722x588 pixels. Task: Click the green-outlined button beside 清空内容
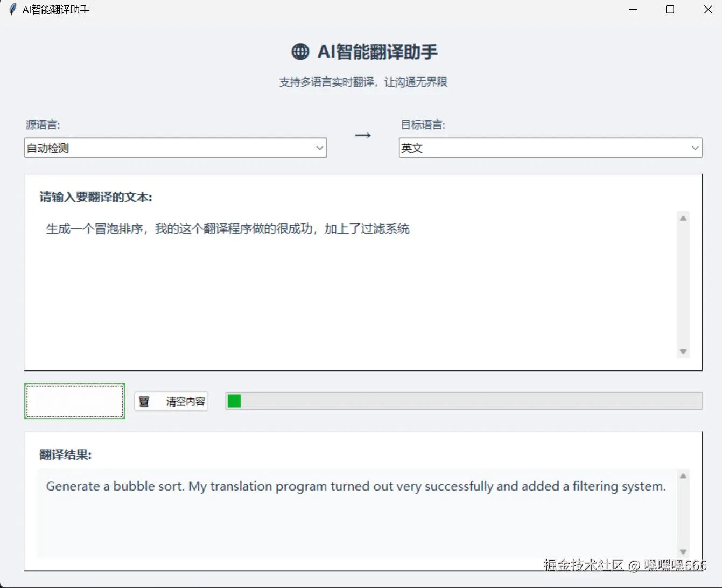point(74,401)
